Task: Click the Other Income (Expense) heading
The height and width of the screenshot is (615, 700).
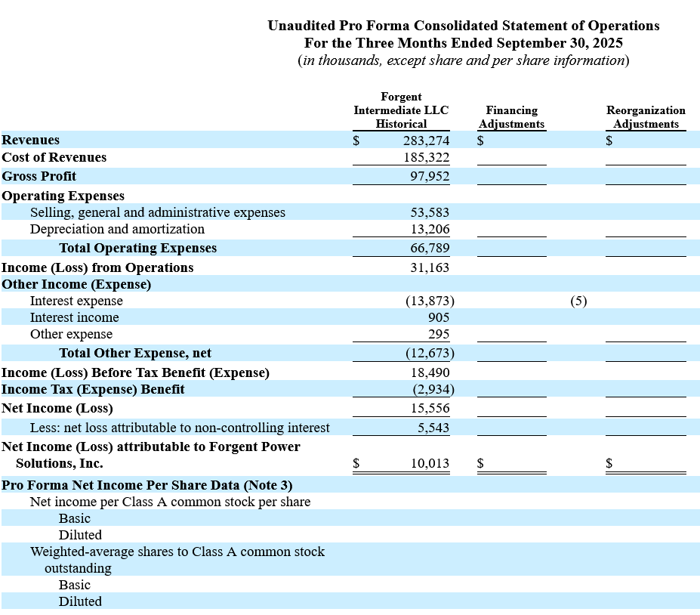Action: point(76,284)
